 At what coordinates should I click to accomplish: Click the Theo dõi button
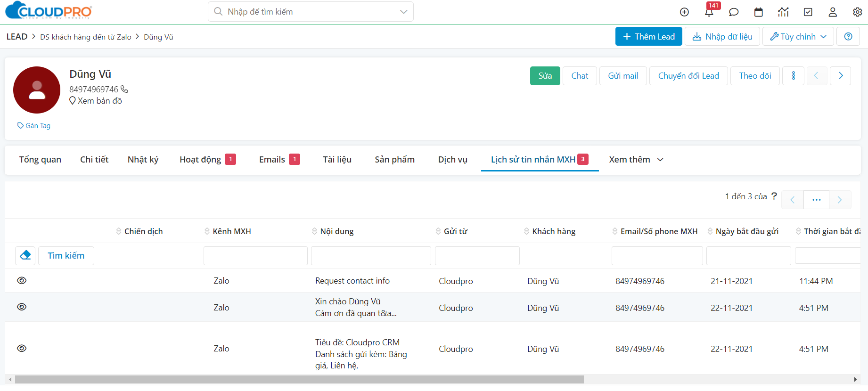click(x=755, y=76)
